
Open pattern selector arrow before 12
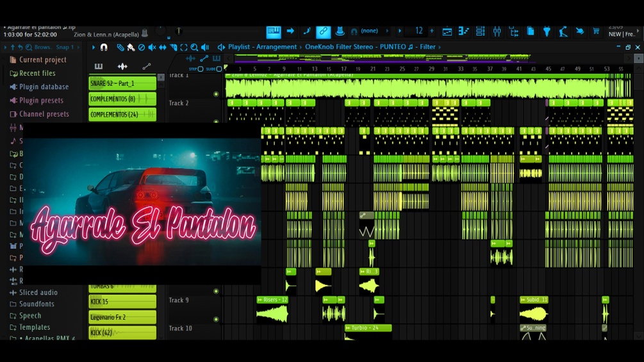[x=400, y=31]
